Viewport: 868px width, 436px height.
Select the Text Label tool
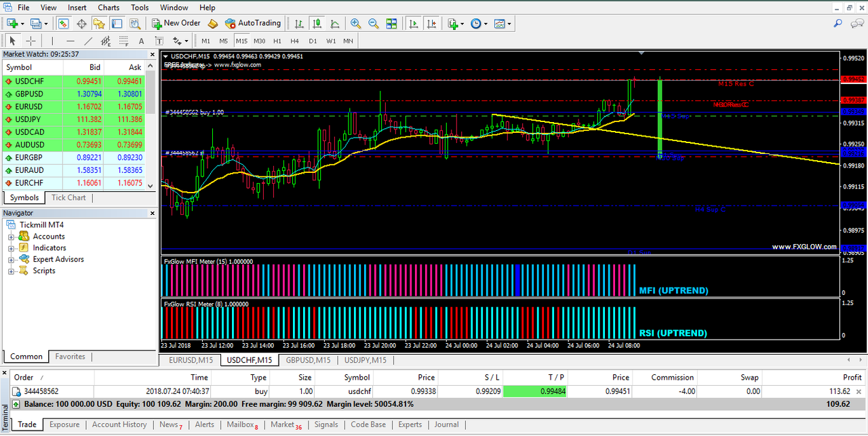pyautogui.click(x=159, y=41)
